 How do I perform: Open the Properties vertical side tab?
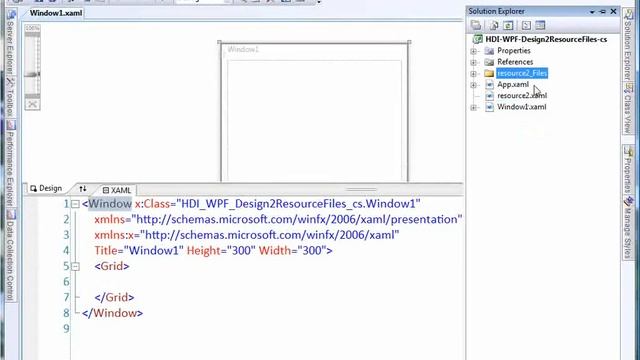pos(628,169)
